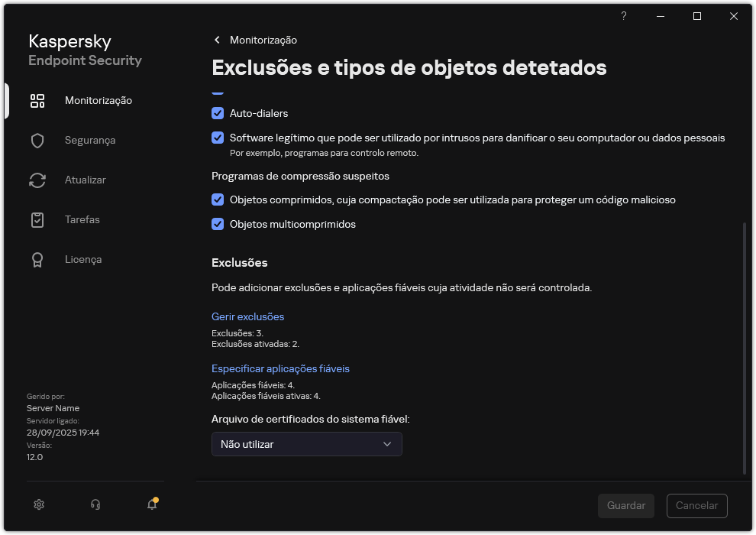Click the Guardar button

[625, 505]
